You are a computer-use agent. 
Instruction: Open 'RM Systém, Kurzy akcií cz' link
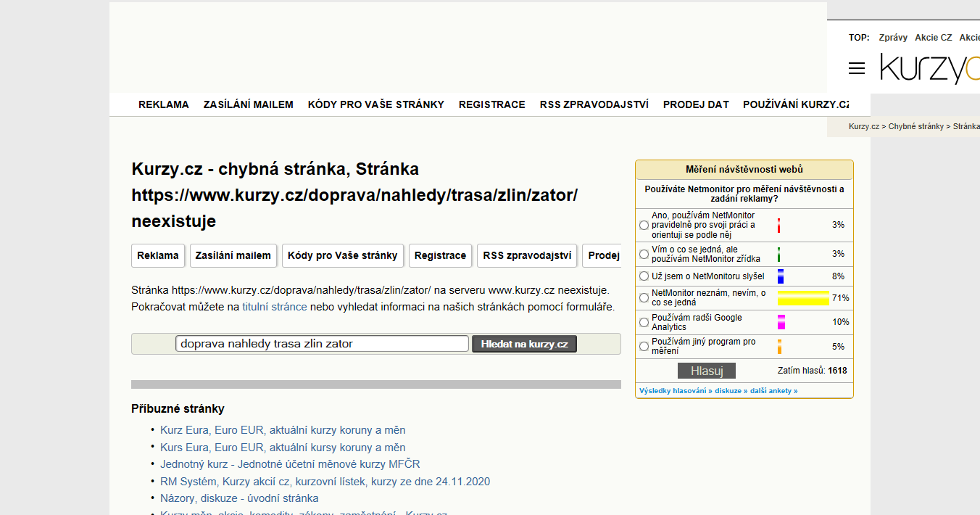(325, 482)
